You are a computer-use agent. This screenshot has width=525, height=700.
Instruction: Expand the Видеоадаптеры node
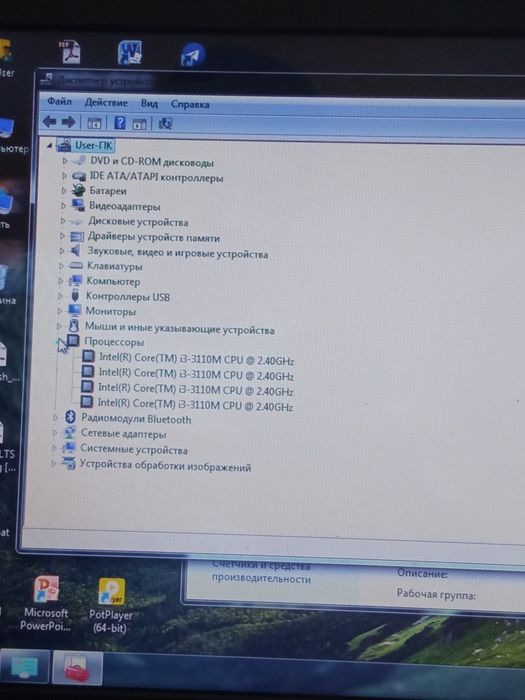(63, 205)
